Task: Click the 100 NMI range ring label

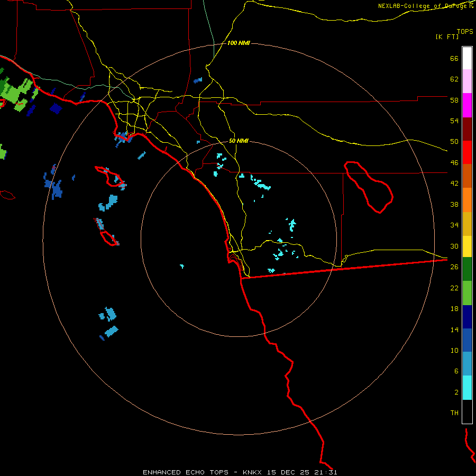Action: pyautogui.click(x=239, y=43)
